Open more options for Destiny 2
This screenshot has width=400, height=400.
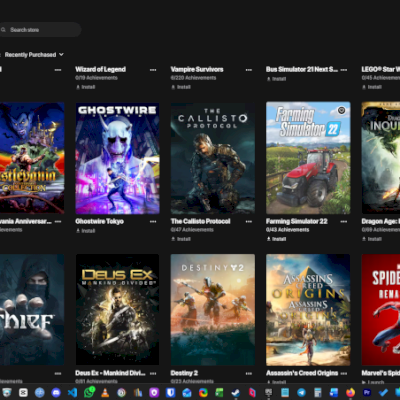tap(249, 373)
